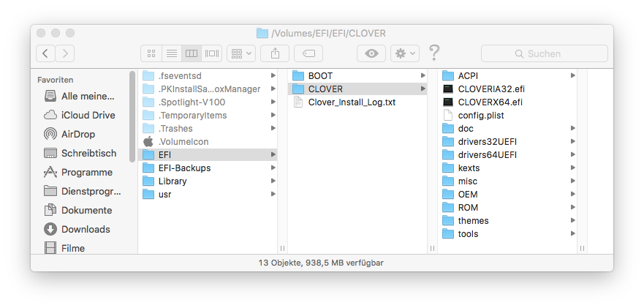Click the status bar text '13 Objekte'
Screen dimensions: 644x308
click(279, 263)
